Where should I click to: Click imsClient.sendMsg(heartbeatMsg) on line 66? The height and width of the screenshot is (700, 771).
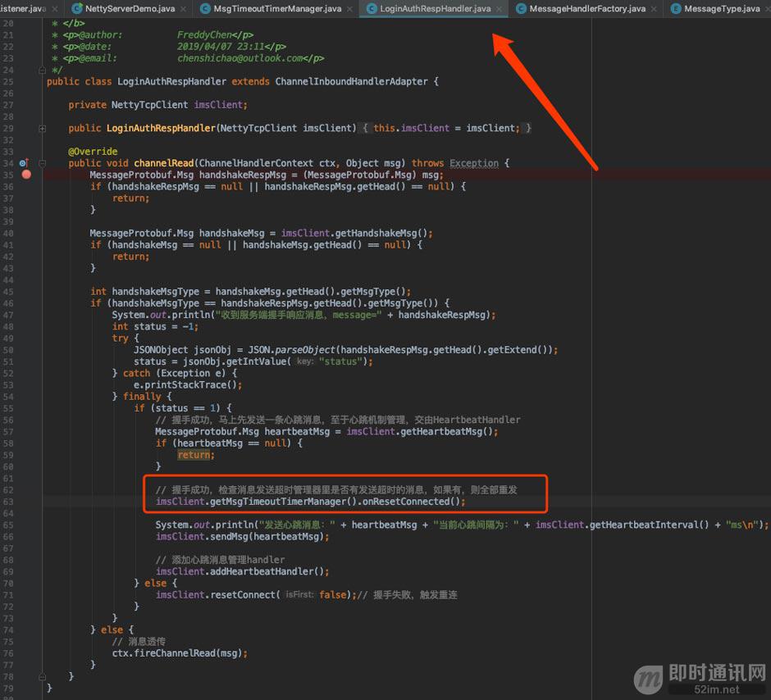[x=240, y=536]
